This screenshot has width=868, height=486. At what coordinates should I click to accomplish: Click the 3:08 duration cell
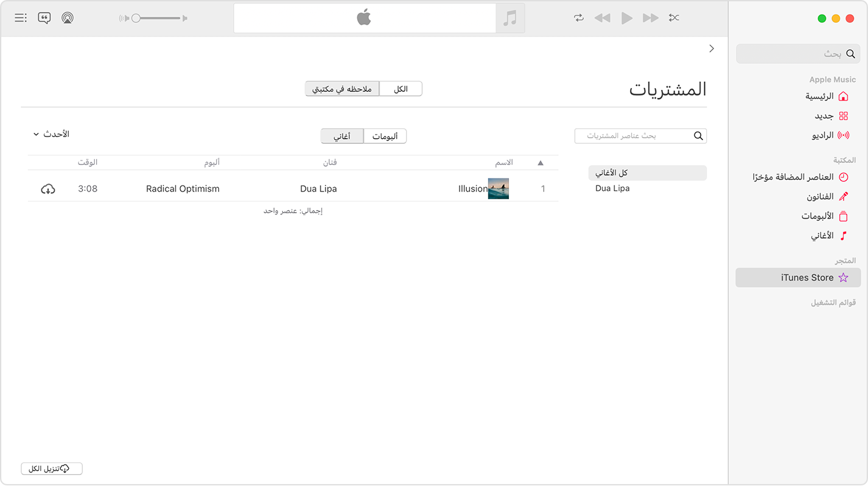pos(87,189)
